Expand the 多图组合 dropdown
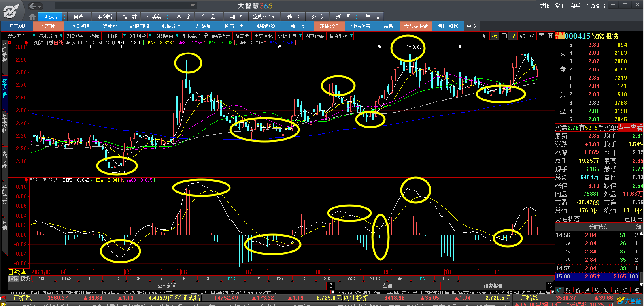This screenshot has width=644, height=306. point(177,36)
